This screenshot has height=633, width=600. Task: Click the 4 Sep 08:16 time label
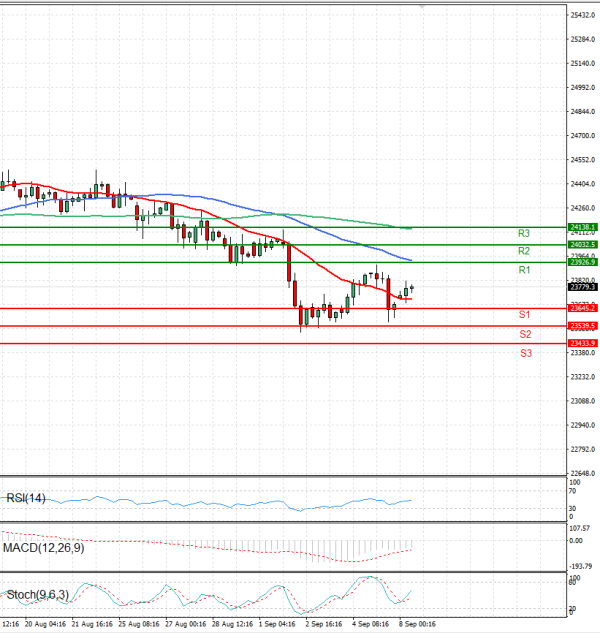[371, 624]
